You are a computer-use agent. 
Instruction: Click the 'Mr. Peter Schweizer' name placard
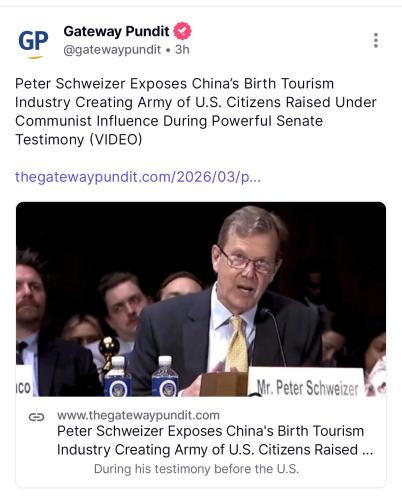(307, 382)
